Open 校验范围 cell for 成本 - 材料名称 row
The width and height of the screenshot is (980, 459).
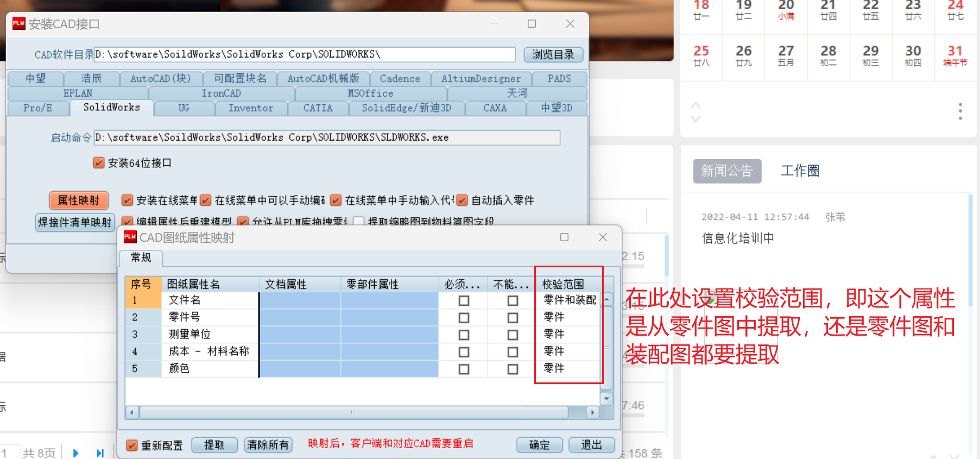(568, 351)
